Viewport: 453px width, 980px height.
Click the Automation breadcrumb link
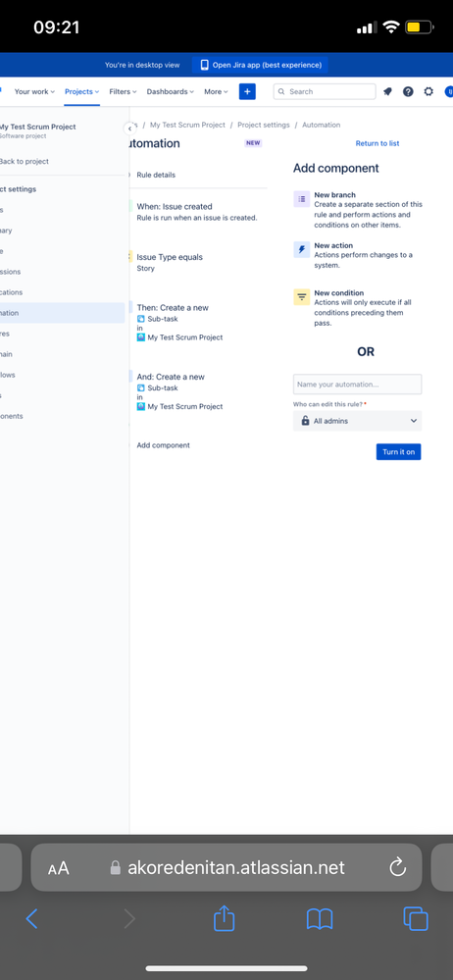(x=322, y=125)
